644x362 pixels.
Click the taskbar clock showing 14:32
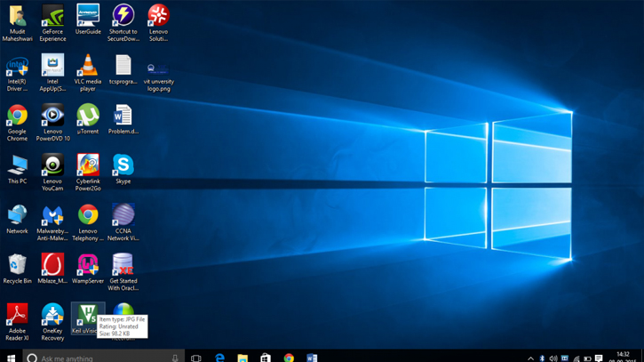pyautogui.click(x=623, y=357)
